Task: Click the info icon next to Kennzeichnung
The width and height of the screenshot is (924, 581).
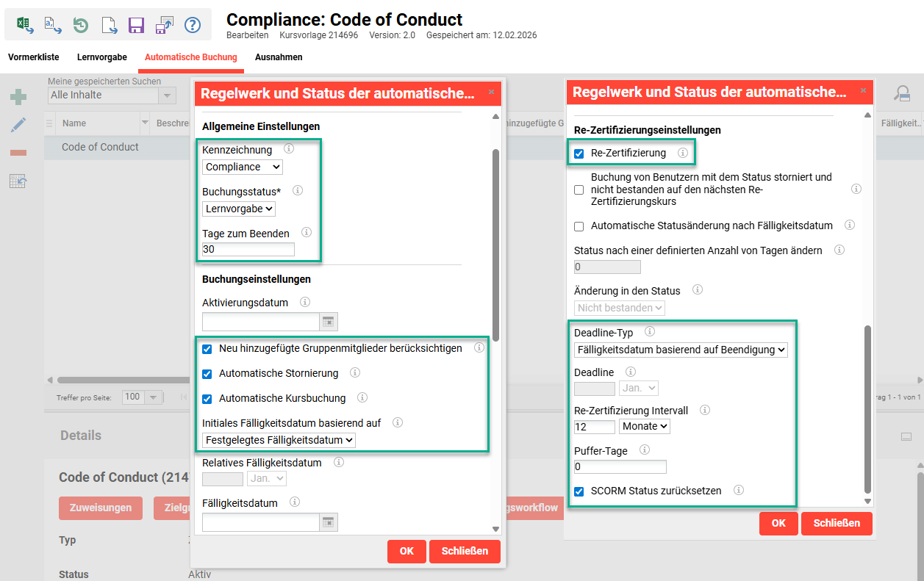Action: (x=289, y=149)
